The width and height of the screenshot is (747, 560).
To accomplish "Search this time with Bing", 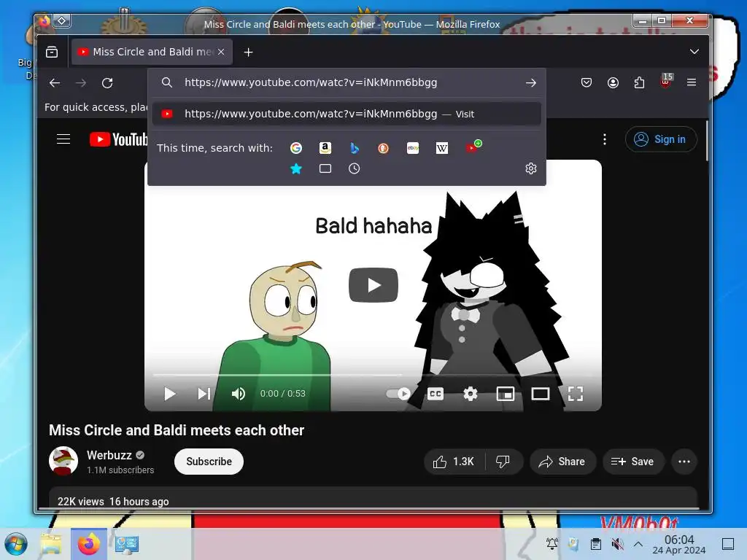I will (x=354, y=148).
